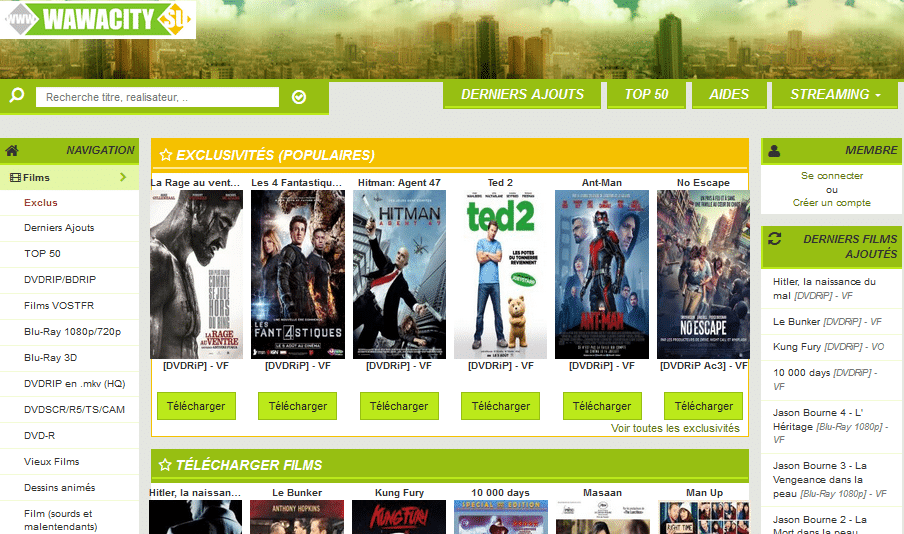Click the Kung Fury title in films section

(x=399, y=492)
